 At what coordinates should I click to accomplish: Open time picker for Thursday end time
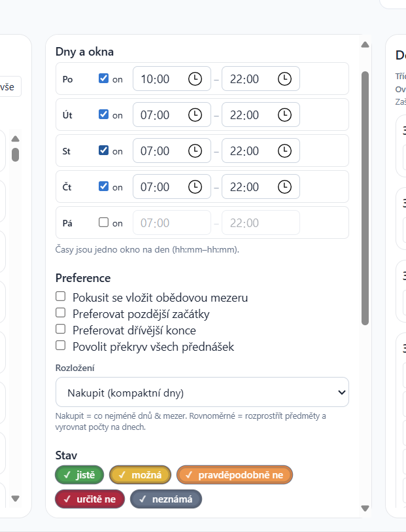point(284,187)
